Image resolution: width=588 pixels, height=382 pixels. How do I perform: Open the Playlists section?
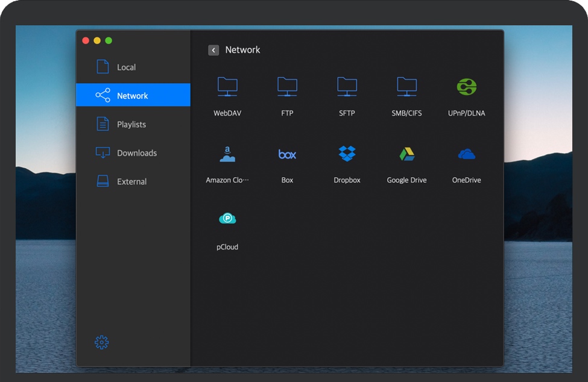tap(131, 124)
